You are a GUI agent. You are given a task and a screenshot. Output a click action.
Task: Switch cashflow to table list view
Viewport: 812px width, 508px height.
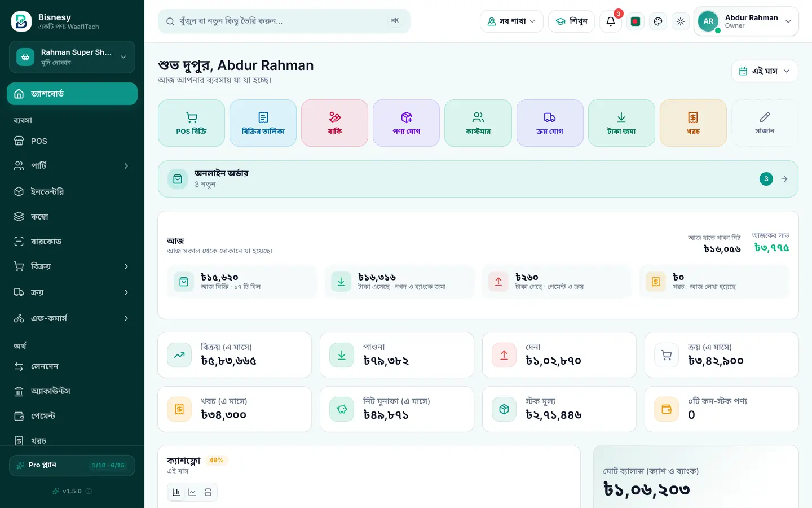(208, 492)
